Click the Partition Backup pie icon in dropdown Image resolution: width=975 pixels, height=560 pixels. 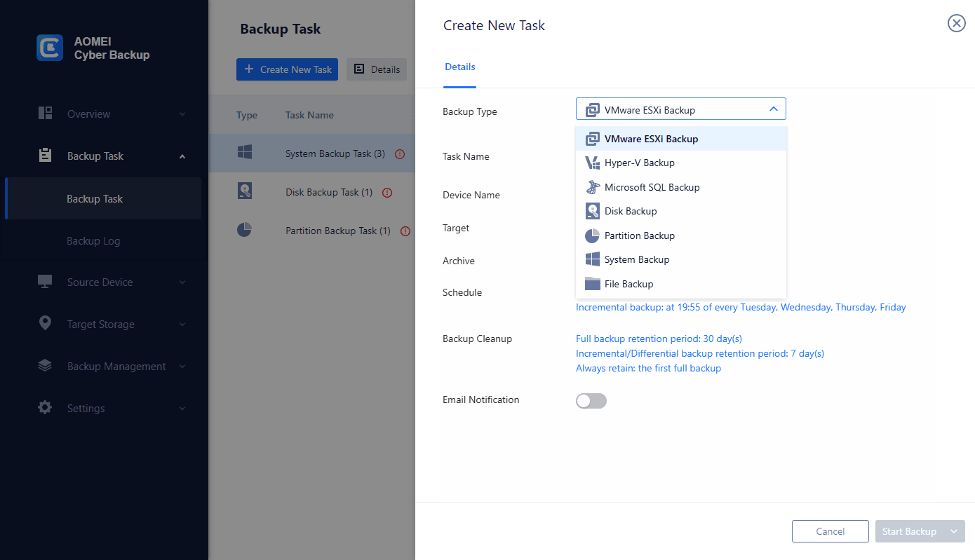[593, 235]
